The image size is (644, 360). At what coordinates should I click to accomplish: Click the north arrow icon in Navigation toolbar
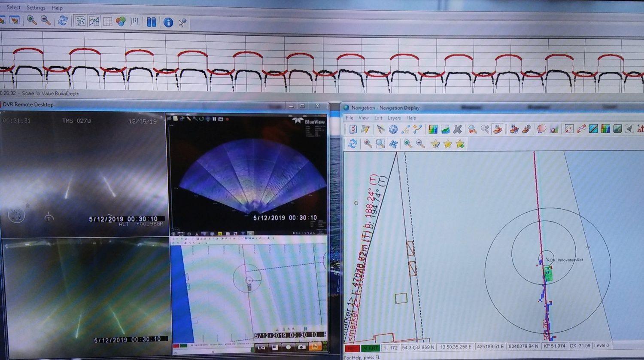tap(640, 128)
